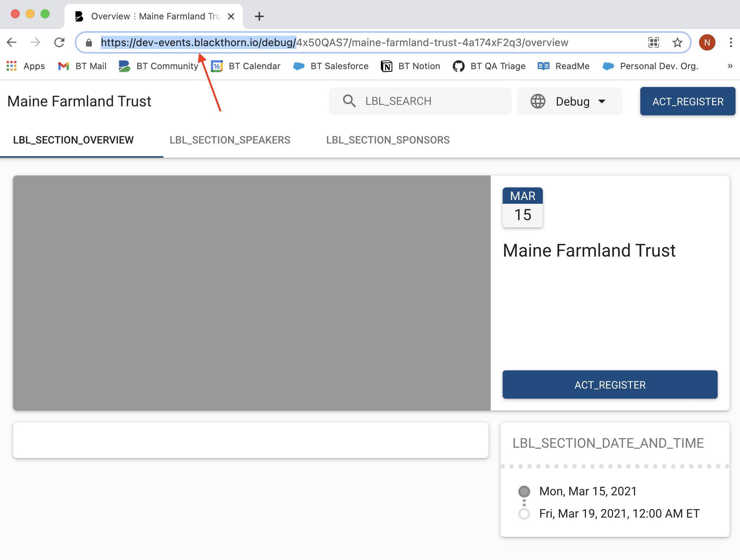This screenshot has width=740, height=560.
Task: Click the lock icon in address bar
Action: click(89, 43)
